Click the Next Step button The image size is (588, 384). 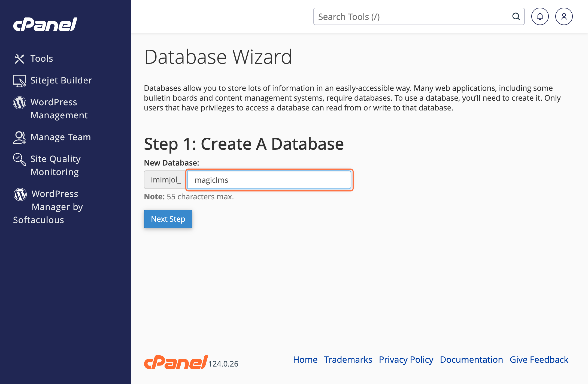click(168, 219)
